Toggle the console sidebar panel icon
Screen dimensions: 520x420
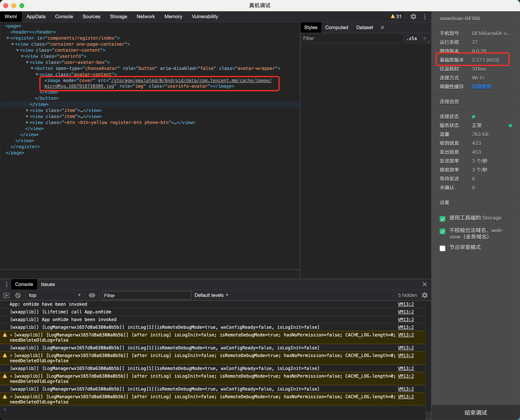6,295
